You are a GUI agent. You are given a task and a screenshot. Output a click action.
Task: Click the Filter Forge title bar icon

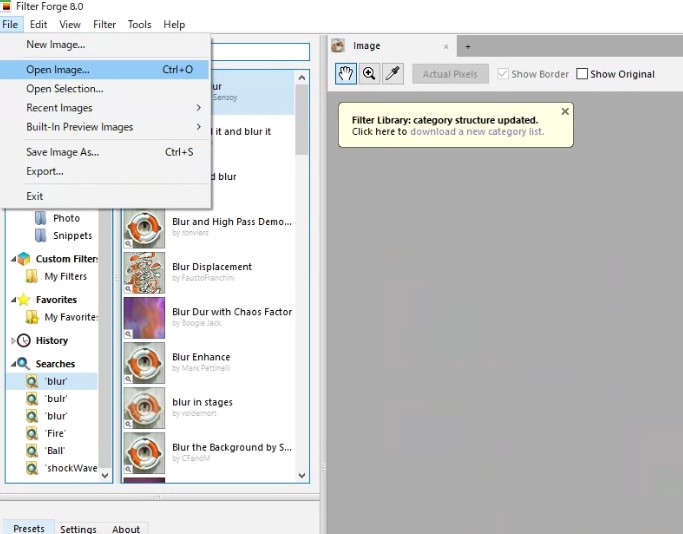tap(6, 6)
